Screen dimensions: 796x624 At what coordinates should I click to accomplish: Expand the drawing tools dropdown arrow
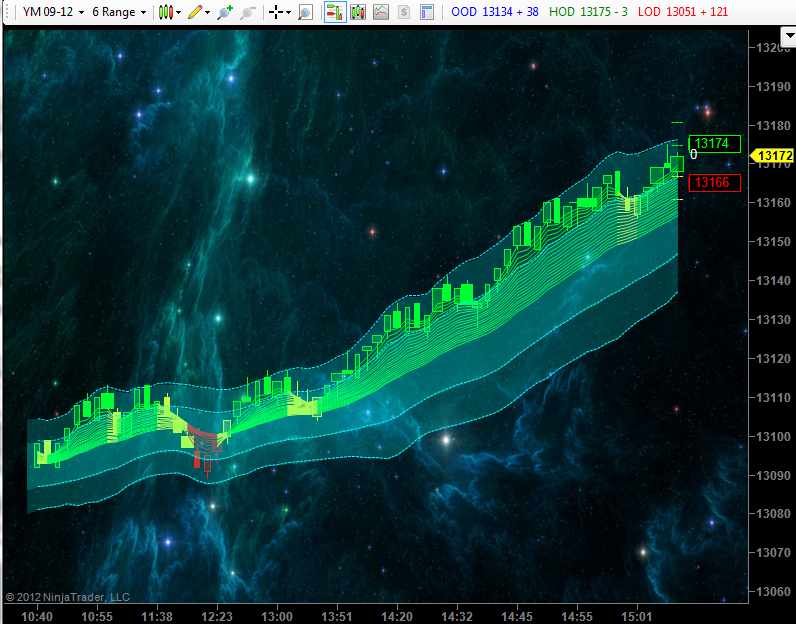tap(207, 12)
